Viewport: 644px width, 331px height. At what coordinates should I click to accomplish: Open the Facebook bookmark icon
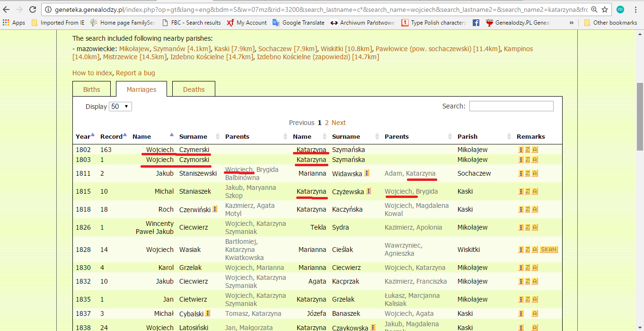(476, 23)
